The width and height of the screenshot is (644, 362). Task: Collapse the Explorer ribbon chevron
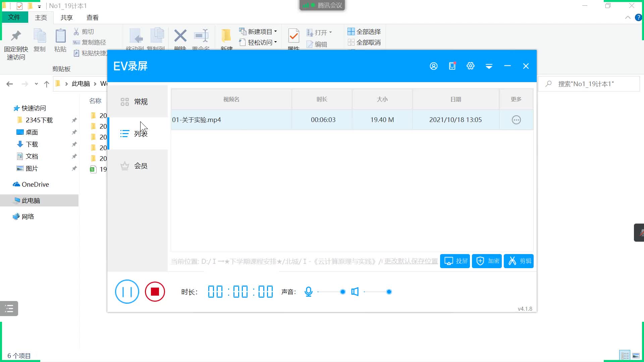[628, 17]
